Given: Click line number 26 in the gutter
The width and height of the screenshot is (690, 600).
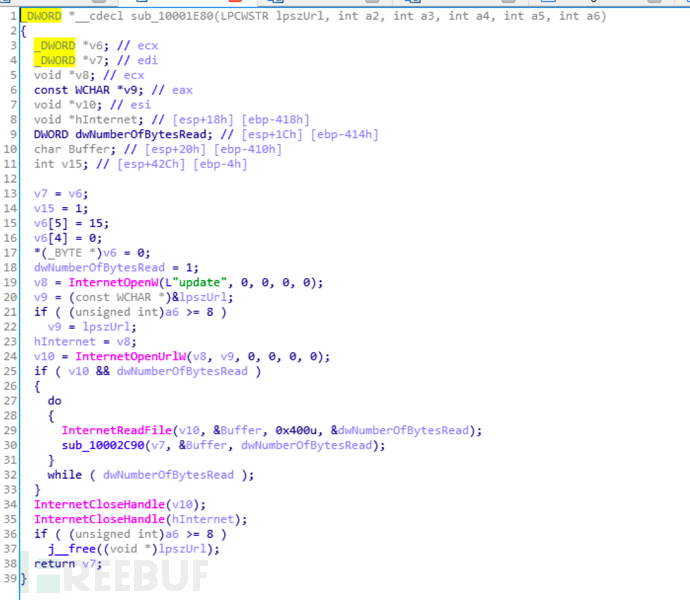Looking at the screenshot, I should tap(10, 387).
